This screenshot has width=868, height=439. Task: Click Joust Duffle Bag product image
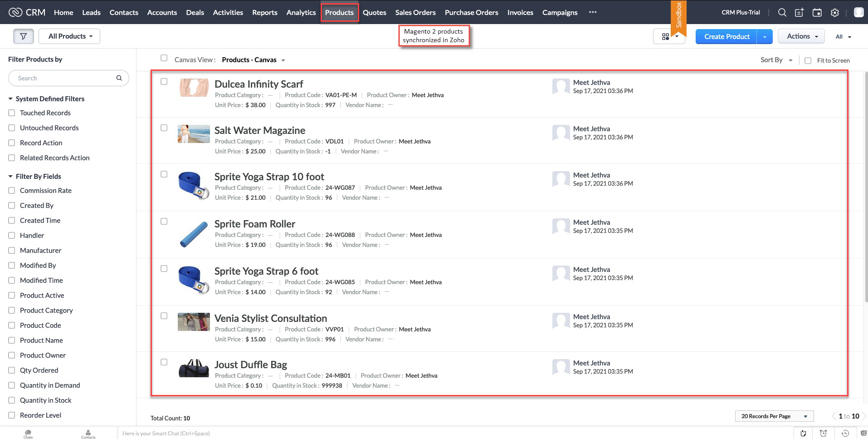coord(194,368)
